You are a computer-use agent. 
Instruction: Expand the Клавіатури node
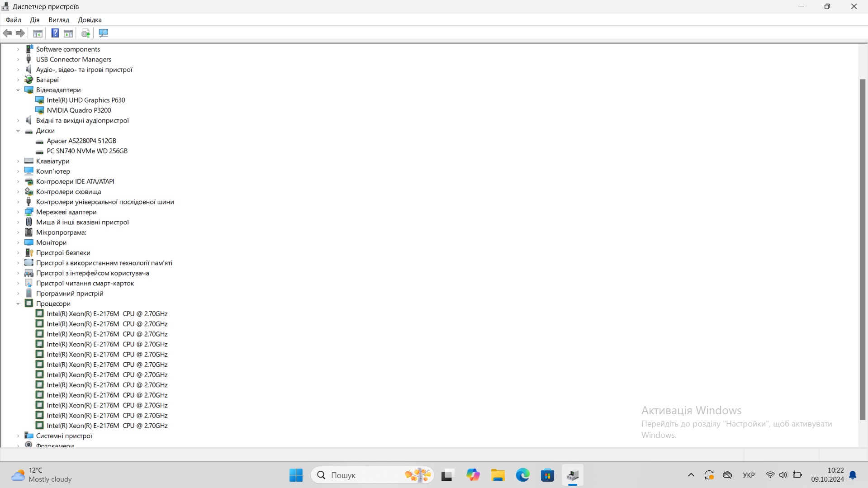(x=18, y=161)
